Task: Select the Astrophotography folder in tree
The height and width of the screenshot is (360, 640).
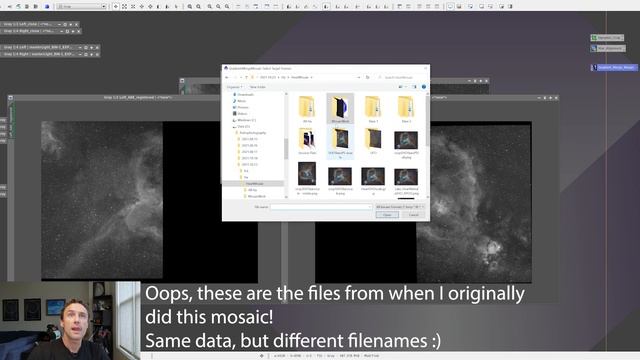Action: click(x=253, y=133)
